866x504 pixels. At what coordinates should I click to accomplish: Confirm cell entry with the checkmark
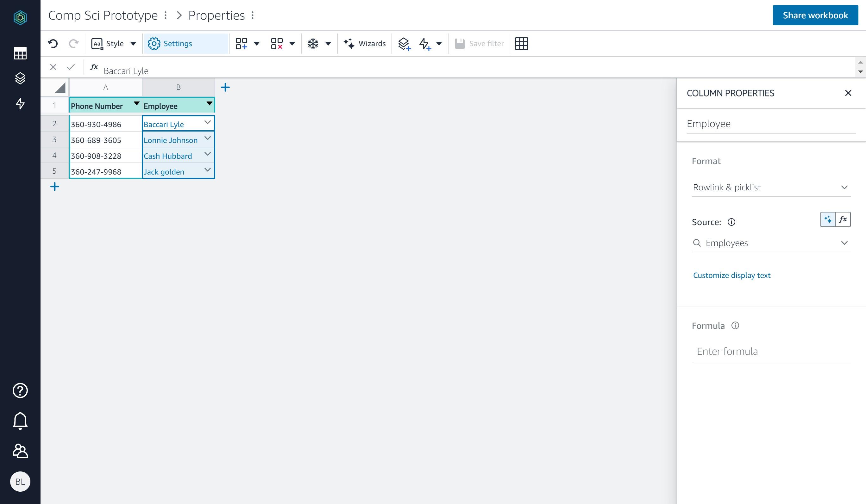71,67
